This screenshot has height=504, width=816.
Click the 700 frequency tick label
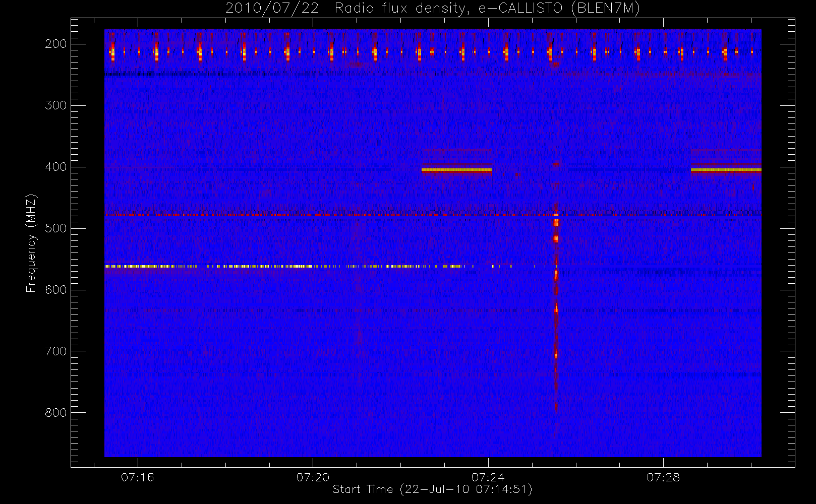[x=56, y=351]
